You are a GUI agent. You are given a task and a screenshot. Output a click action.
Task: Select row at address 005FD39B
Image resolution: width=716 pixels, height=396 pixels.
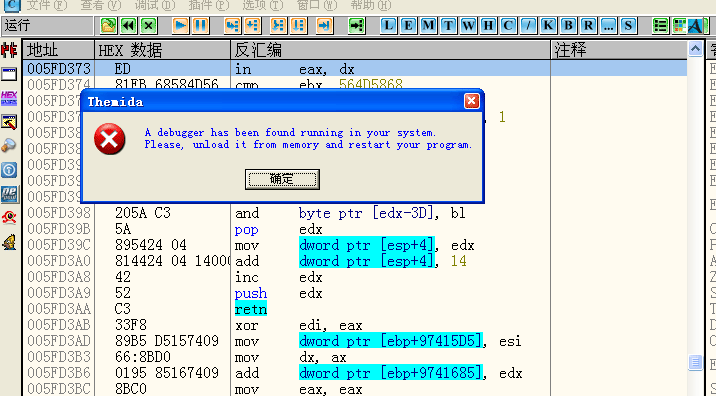point(355,229)
